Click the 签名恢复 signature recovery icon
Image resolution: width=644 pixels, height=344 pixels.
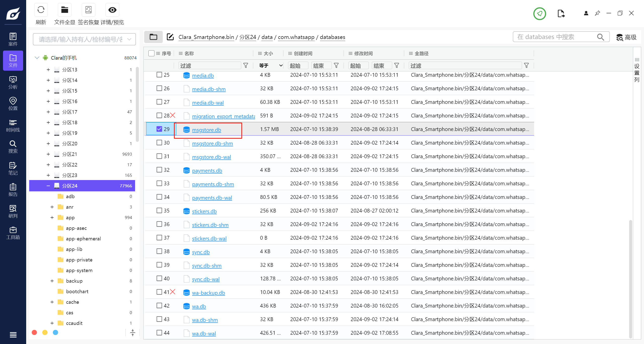pos(88,10)
